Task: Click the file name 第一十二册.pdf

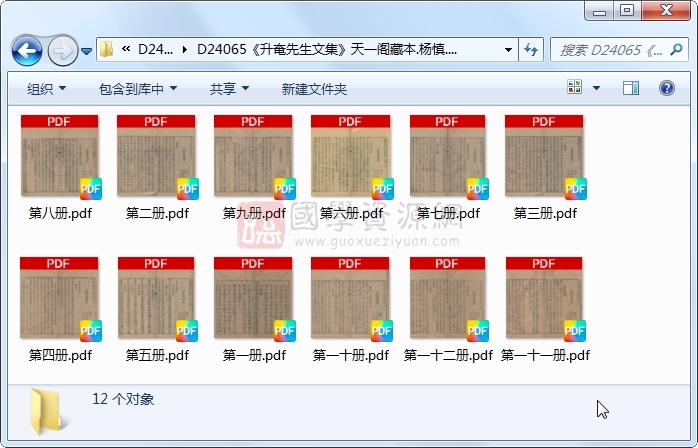Action: (x=448, y=355)
